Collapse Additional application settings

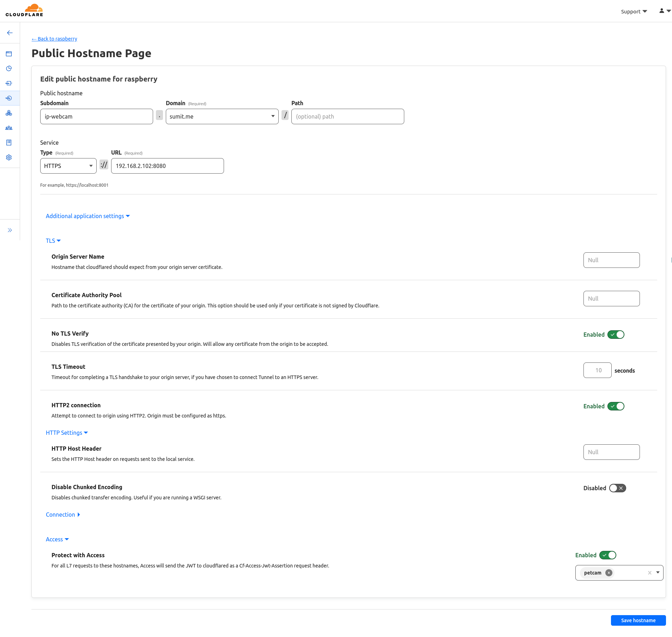(x=88, y=216)
